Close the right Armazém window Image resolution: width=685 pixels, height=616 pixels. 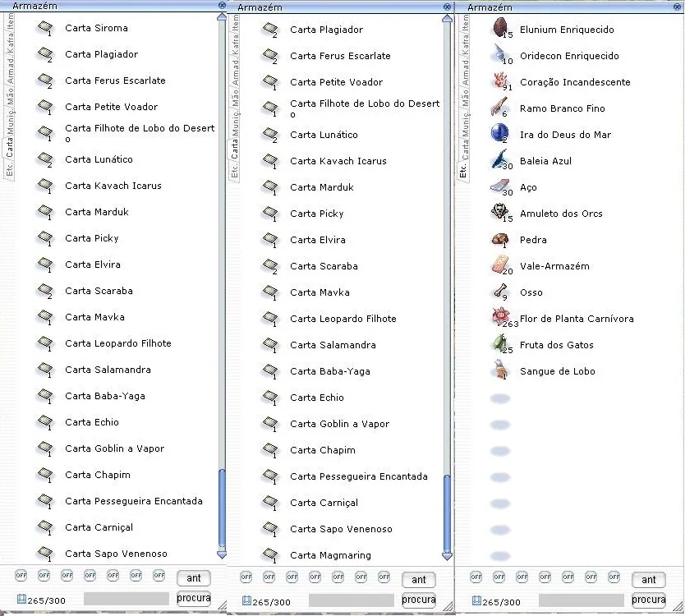pos(677,7)
